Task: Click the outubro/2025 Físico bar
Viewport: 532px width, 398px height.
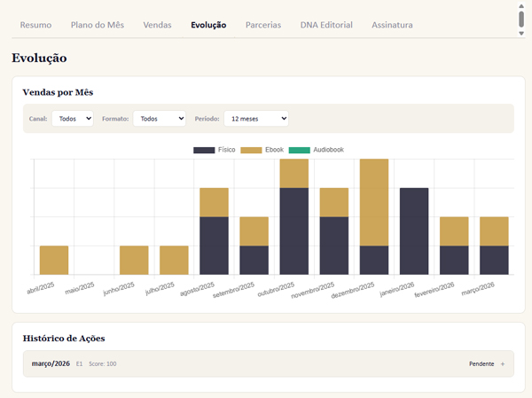Action: click(x=293, y=230)
